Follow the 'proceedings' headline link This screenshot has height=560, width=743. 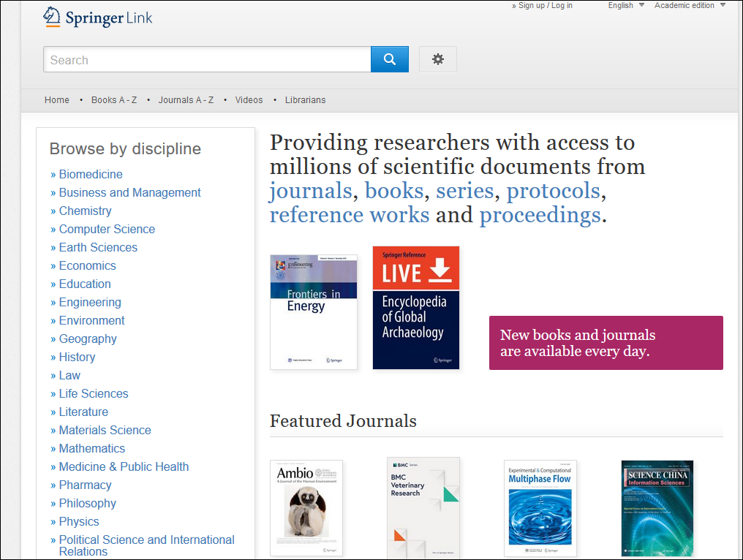[540, 215]
